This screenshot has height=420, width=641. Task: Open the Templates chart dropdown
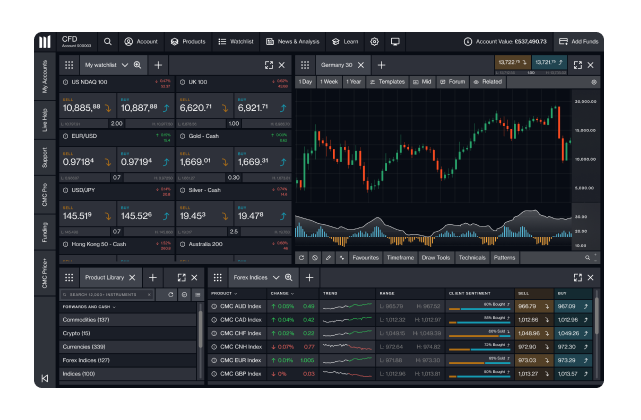387,82
